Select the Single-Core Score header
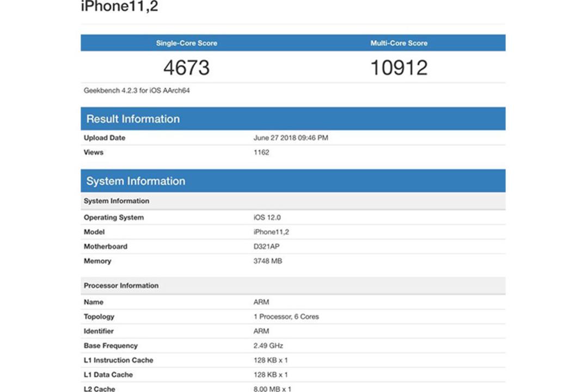This screenshot has height=392, width=588. (187, 43)
